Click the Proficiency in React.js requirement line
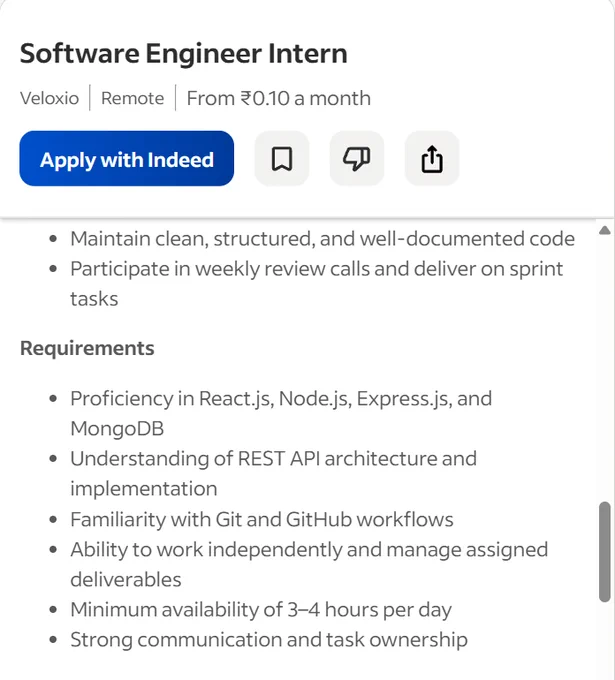 pos(281,413)
